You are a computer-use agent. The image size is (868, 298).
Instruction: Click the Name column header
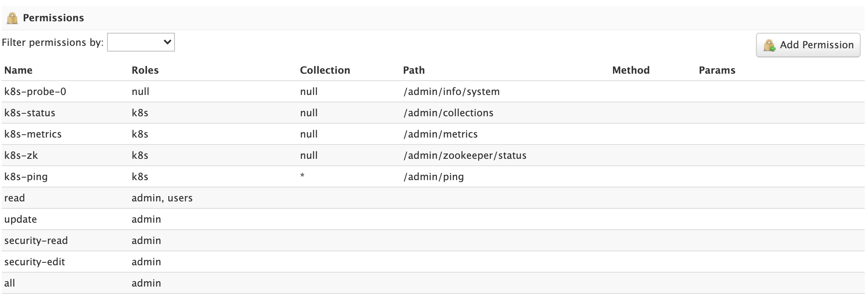(18, 70)
